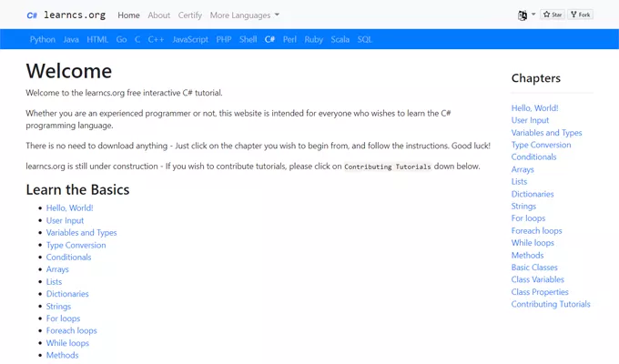Open Variables and Types in Chapters sidebar
Screen dimensions: 619x364
point(547,133)
